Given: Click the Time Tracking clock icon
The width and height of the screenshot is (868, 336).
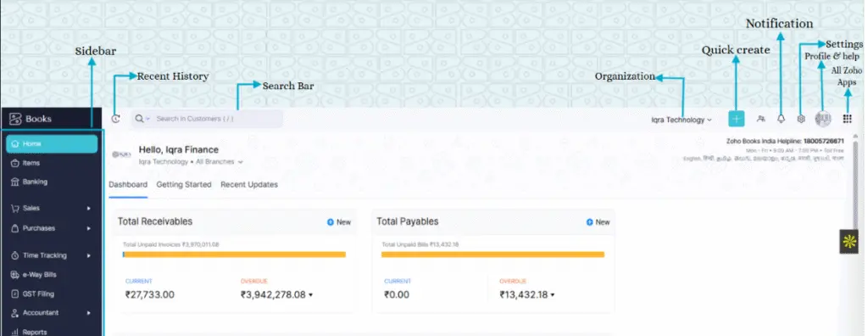Looking at the screenshot, I should tap(15, 255).
